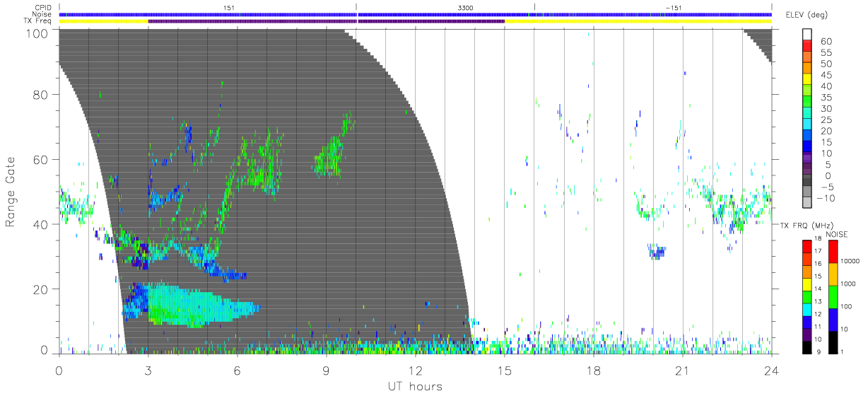Click the CPID value '-151'
Image resolution: width=868 pixels, height=401 pixels.
pyautogui.click(x=673, y=8)
